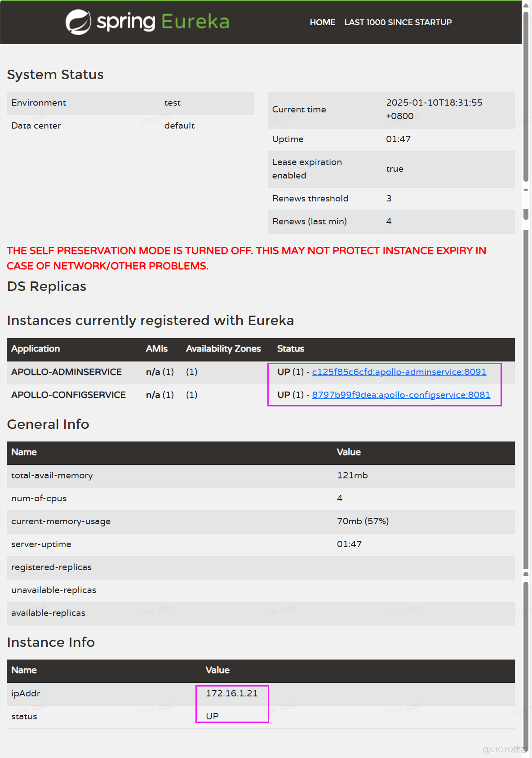
Task: Open the HOME menu item
Action: tap(322, 22)
